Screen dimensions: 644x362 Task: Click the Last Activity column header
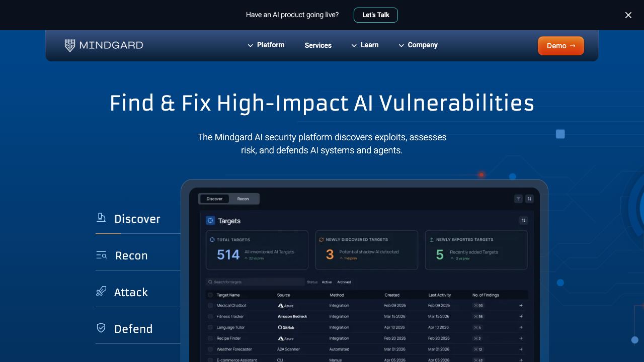coord(440,295)
